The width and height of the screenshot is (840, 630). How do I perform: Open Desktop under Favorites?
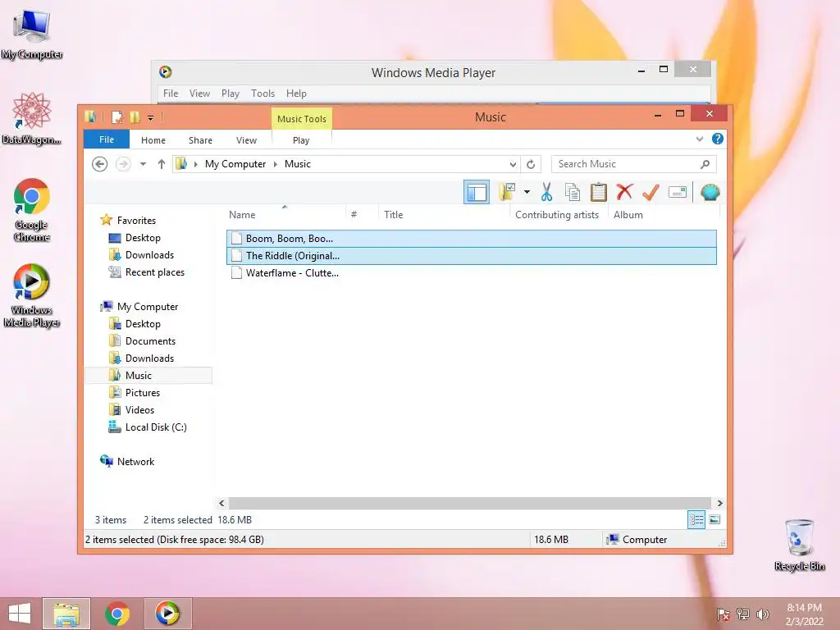pos(143,237)
